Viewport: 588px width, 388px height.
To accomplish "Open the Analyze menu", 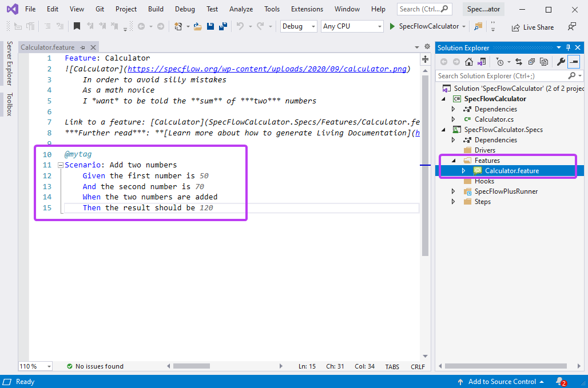I will (241, 9).
